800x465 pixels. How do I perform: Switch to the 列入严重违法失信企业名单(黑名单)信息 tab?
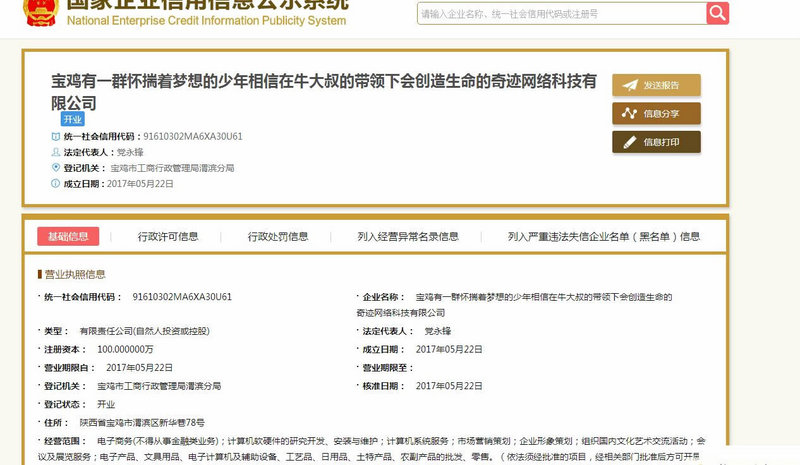[x=604, y=236]
